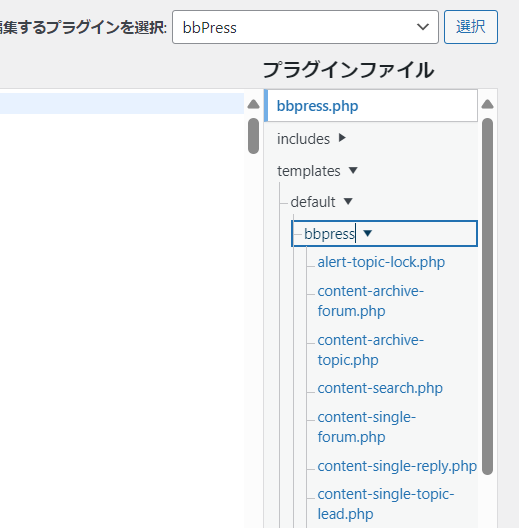Click the code editor scrollbar thumb
Image resolution: width=519 pixels, height=528 pixels.
pyautogui.click(x=253, y=136)
